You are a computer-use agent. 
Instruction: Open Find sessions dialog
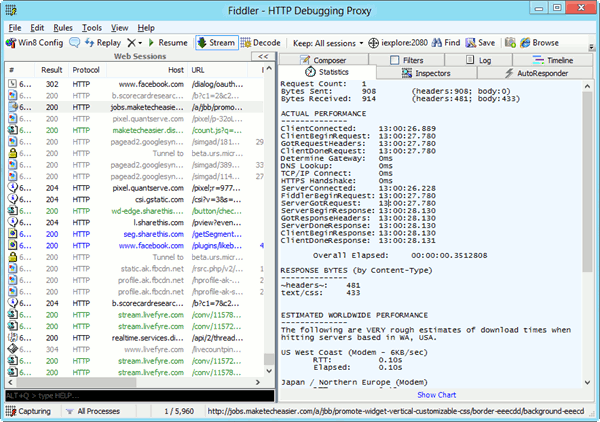pos(446,43)
